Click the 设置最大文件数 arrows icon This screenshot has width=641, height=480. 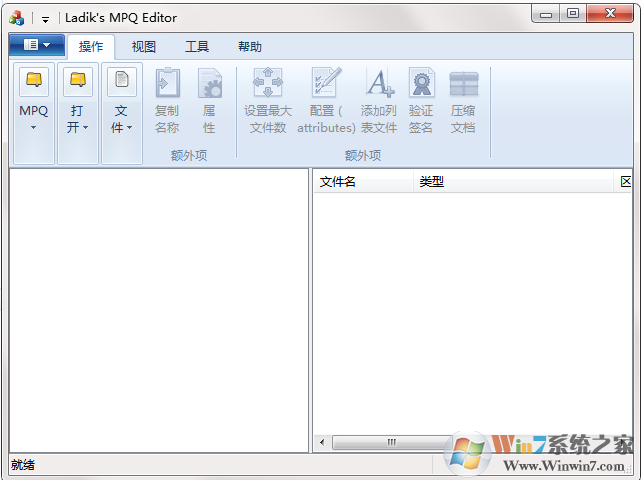(268, 83)
